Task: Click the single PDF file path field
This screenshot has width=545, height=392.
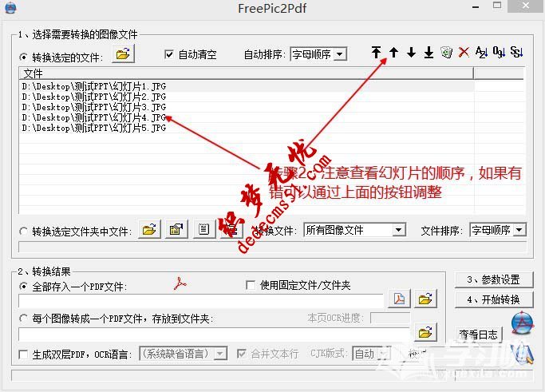Action: (x=201, y=301)
